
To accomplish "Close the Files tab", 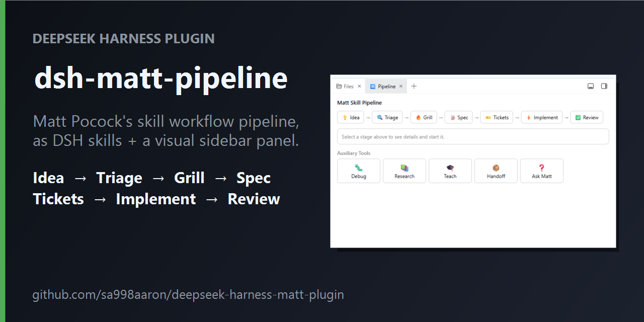I will 359,87.
